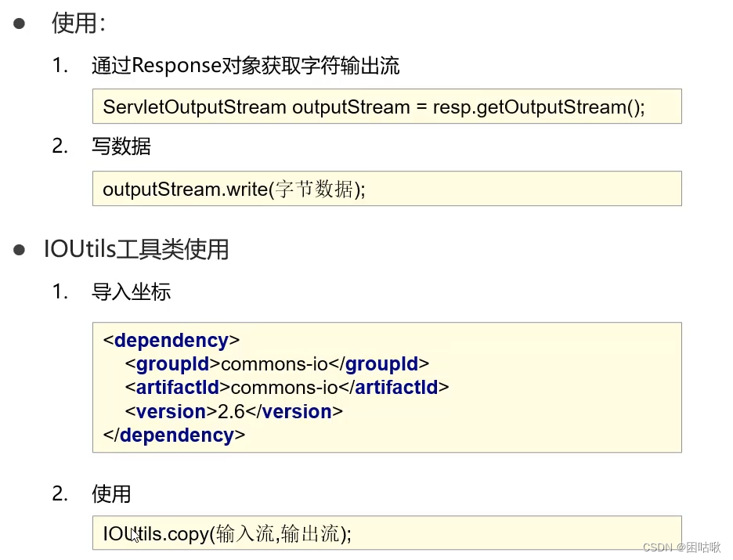Click the highlighted dependency tag text
The height and width of the screenshot is (560, 733).
click(x=173, y=340)
